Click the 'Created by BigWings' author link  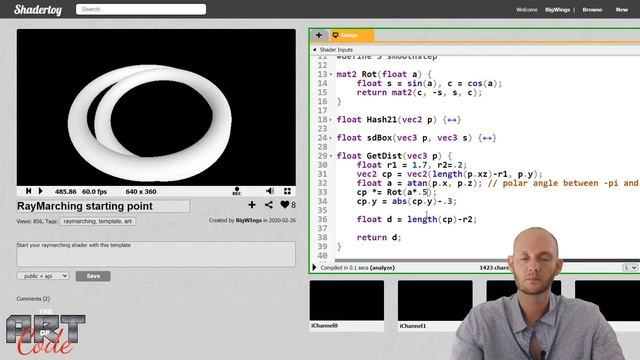click(249, 220)
